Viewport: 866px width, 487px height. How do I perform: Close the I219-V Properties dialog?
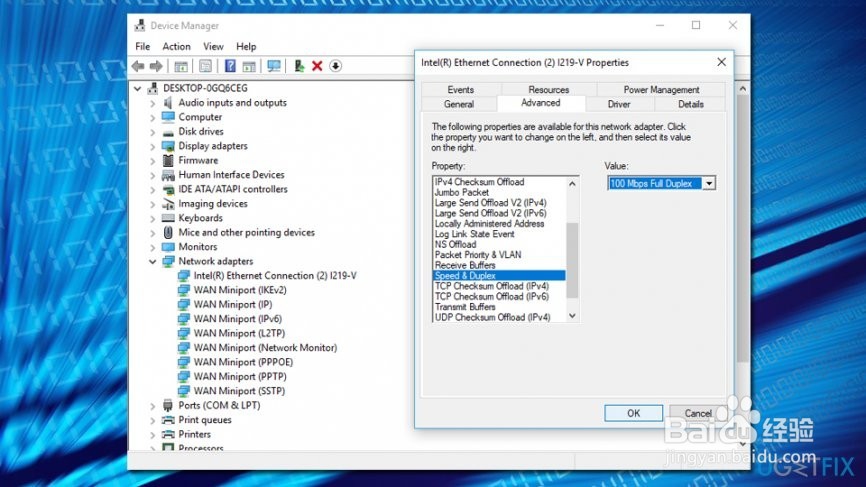pos(721,62)
